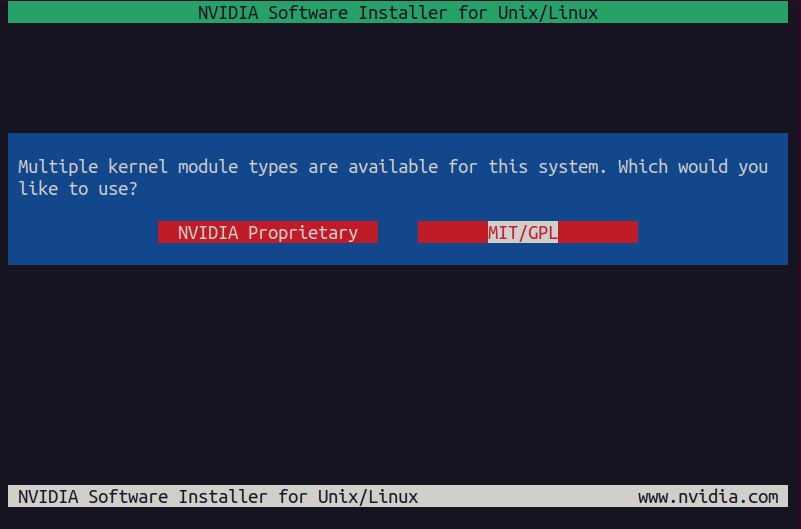The height and width of the screenshot is (529, 801).
Task: Click the 'Multiple kernel module types' prompt text
Action: point(393,178)
